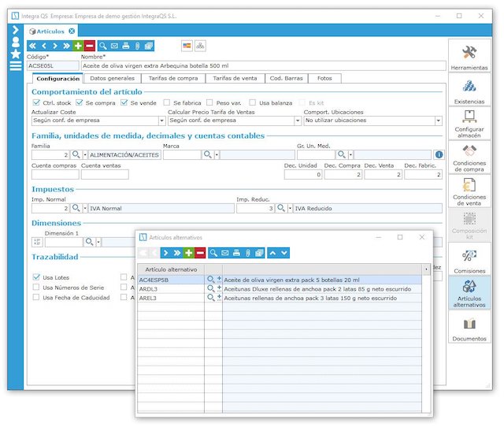
Task: Open Actualizar Coste dropdown
Action: point(161,121)
